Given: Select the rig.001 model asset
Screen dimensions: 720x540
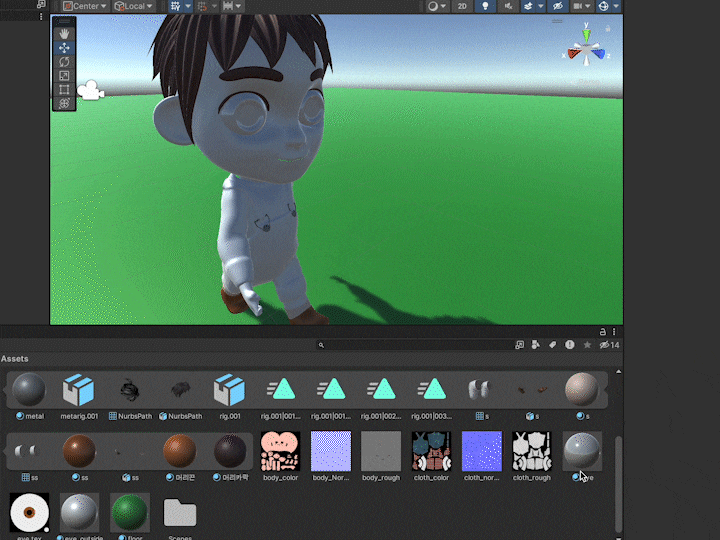Looking at the screenshot, I should click(230, 395).
